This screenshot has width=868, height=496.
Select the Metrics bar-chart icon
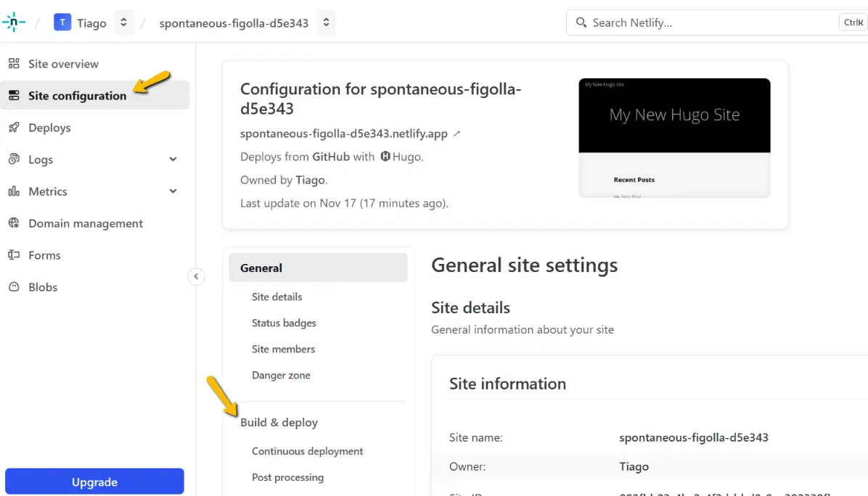click(x=13, y=191)
